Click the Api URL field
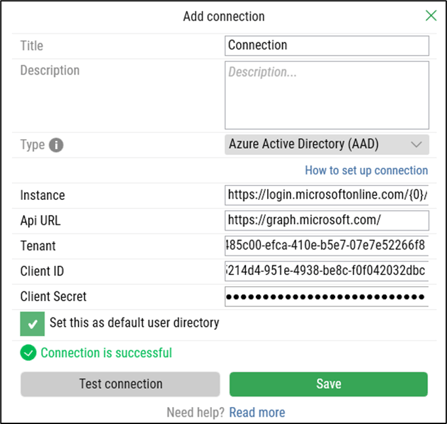This screenshot has width=447, height=424. [327, 220]
